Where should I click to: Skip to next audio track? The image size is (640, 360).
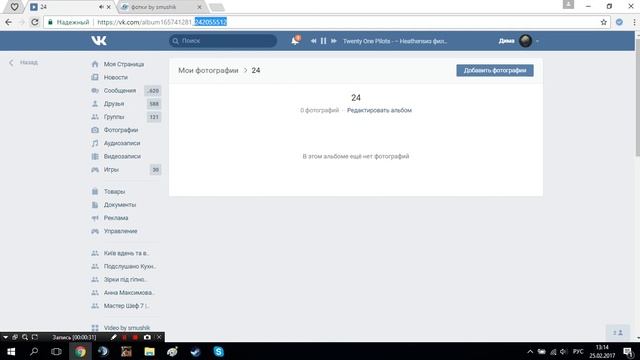point(334,41)
